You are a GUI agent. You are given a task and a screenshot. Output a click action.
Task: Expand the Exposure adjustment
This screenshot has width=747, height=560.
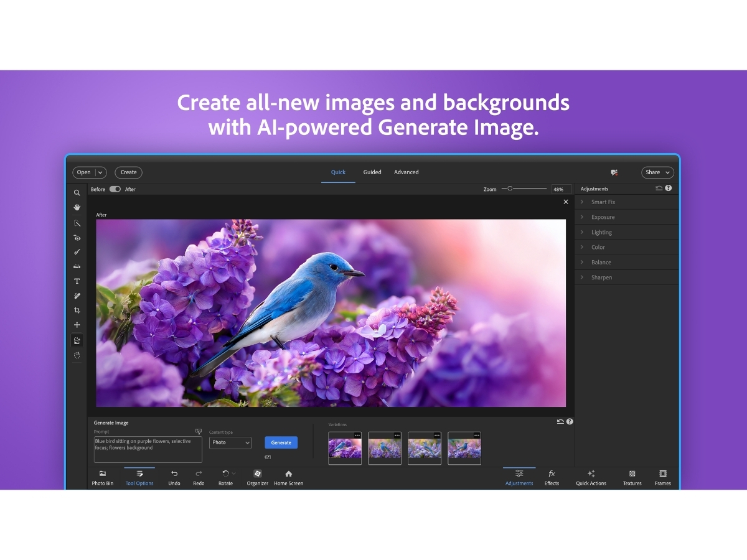tap(626, 217)
